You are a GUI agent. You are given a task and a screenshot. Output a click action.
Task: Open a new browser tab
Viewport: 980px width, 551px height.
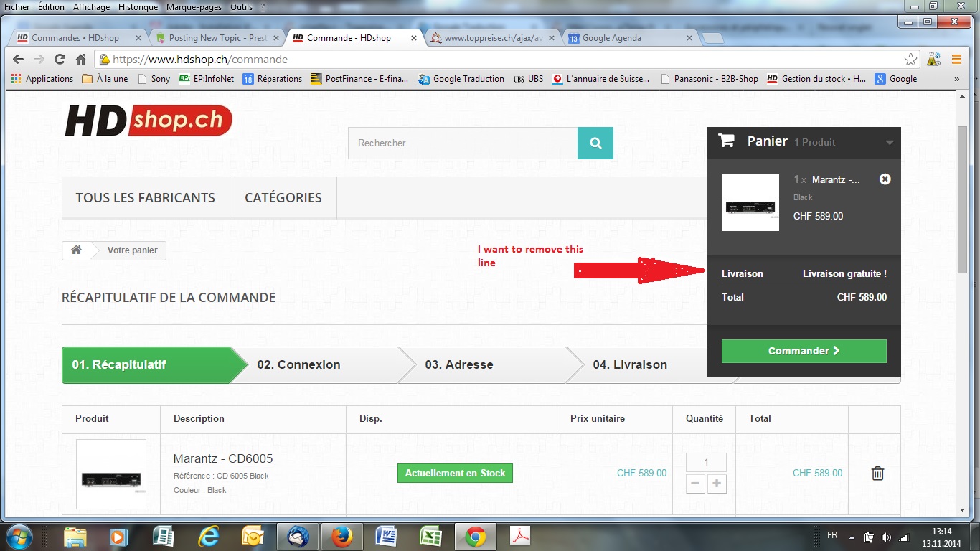click(712, 38)
